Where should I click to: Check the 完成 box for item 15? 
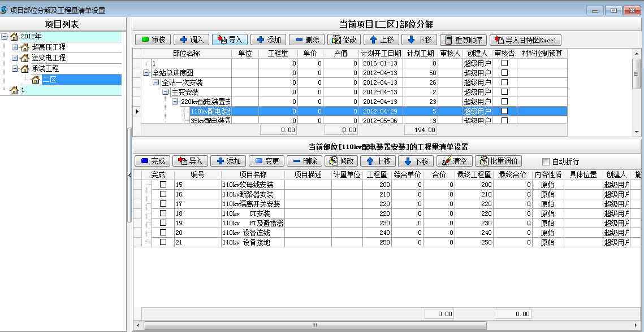(x=163, y=185)
